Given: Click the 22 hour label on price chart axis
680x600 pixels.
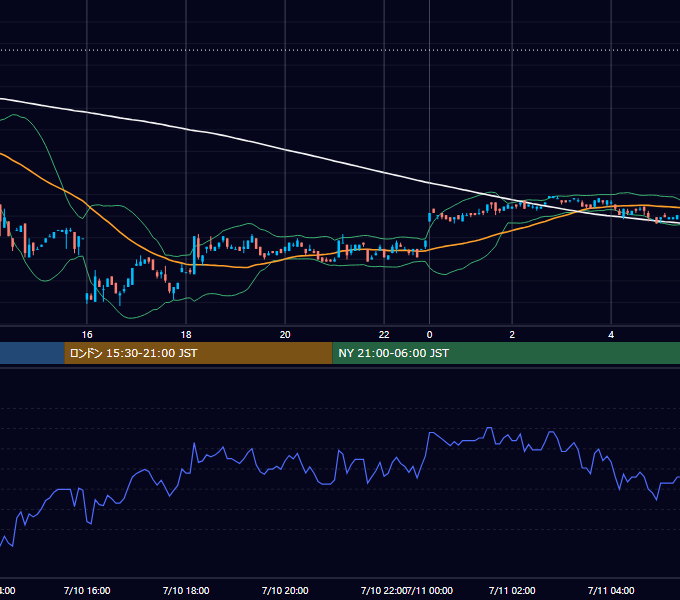Looking at the screenshot, I should pos(384,335).
